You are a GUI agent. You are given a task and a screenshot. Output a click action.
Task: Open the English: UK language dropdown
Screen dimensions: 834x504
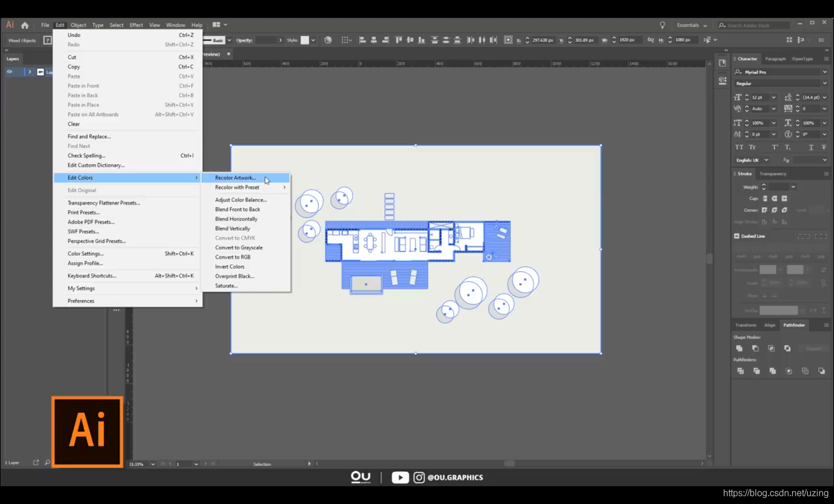click(766, 160)
